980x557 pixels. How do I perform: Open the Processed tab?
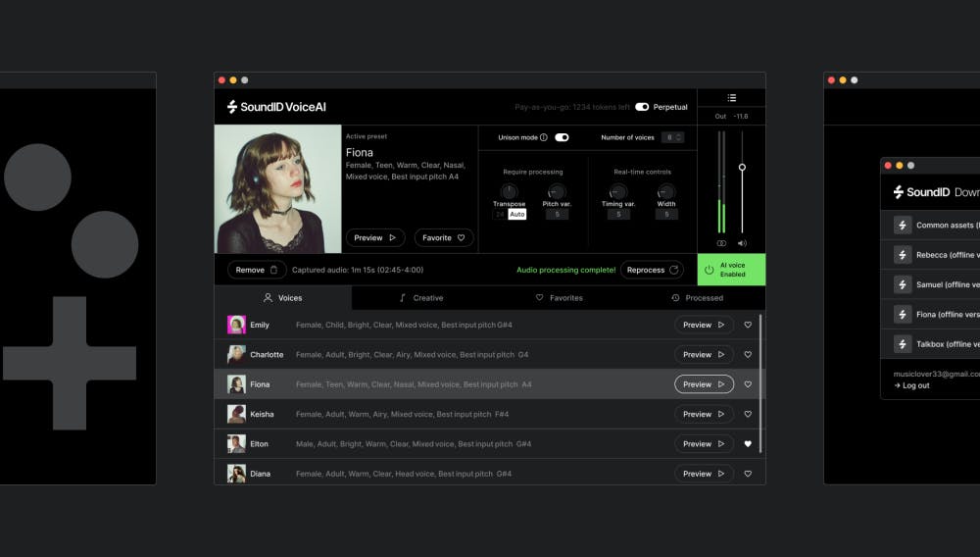[x=697, y=298]
